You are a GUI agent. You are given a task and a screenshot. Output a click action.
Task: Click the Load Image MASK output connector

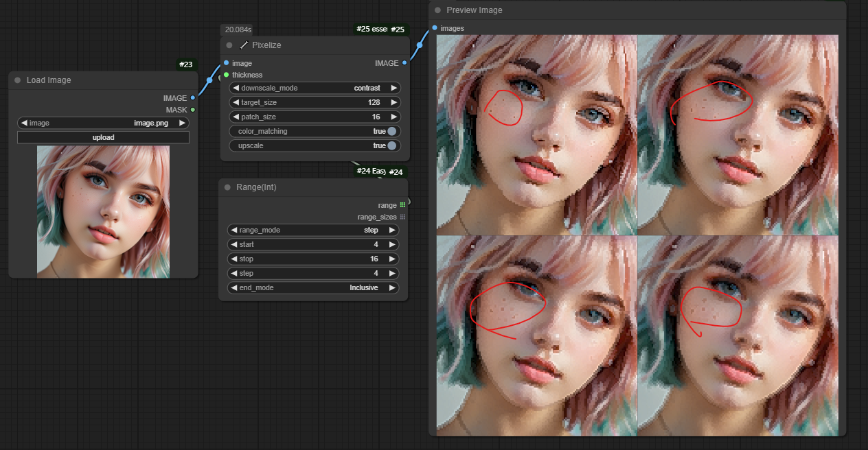pyautogui.click(x=193, y=110)
